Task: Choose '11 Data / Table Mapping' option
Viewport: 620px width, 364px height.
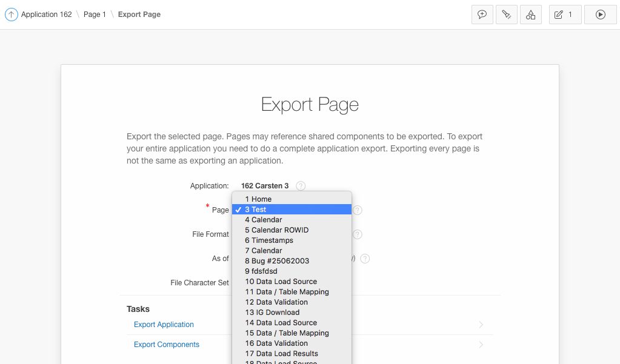Action: coord(292,292)
